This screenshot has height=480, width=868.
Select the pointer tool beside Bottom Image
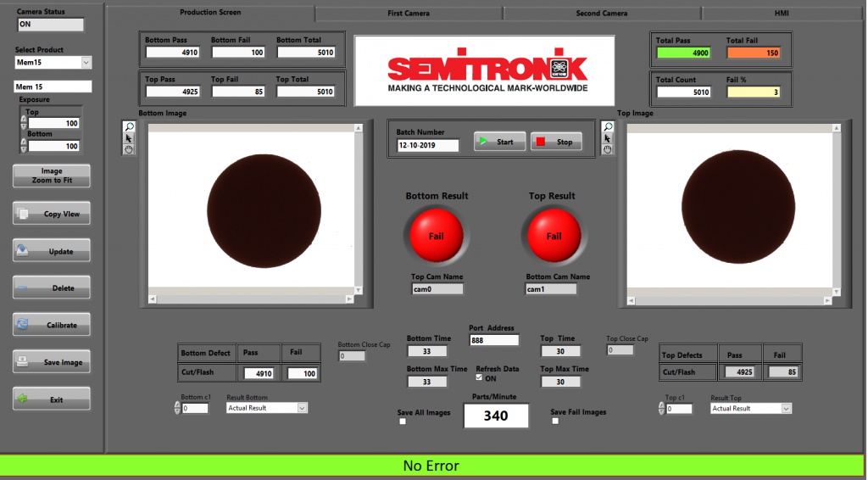click(x=129, y=138)
